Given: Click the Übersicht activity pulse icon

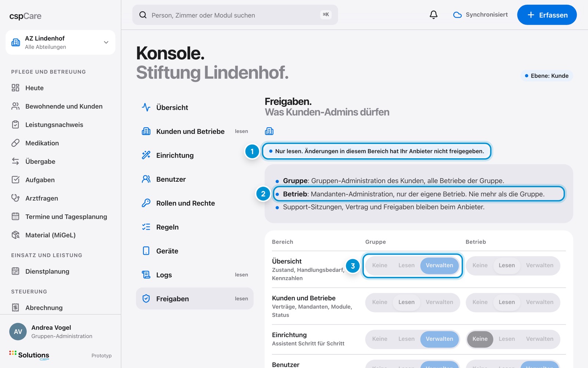Looking at the screenshot, I should [x=146, y=107].
